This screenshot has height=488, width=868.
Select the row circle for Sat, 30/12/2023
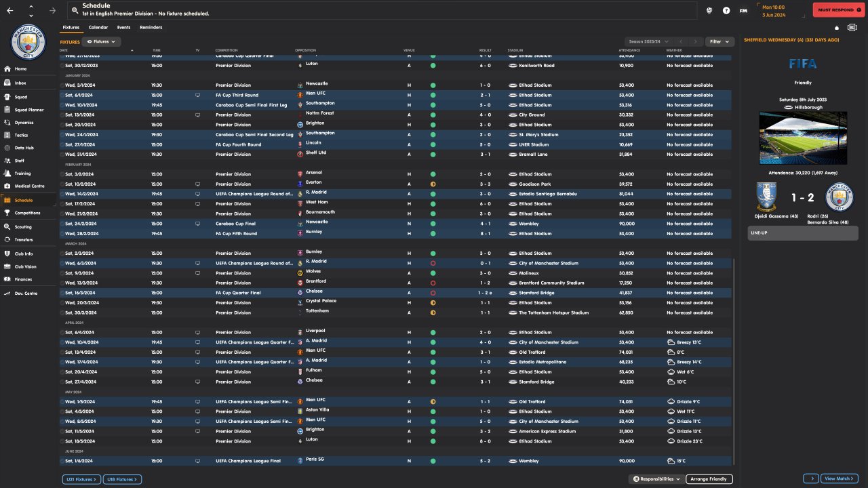[x=62, y=66]
